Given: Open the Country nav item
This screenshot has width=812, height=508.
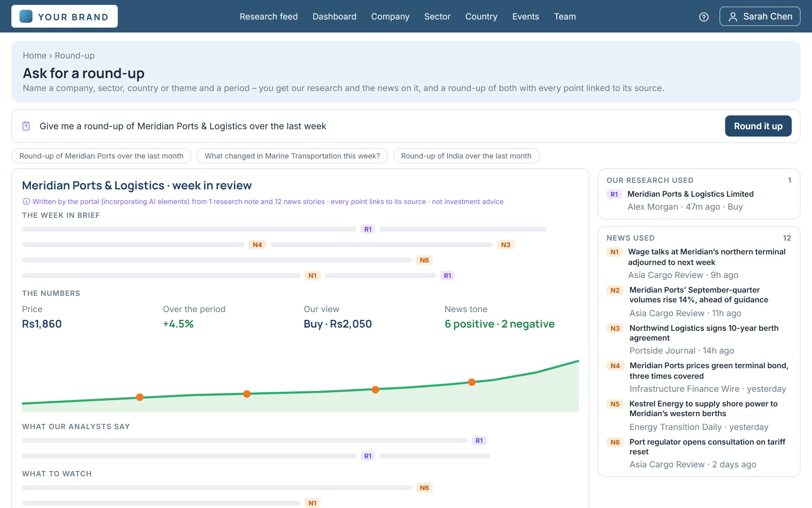Looking at the screenshot, I should [x=481, y=17].
